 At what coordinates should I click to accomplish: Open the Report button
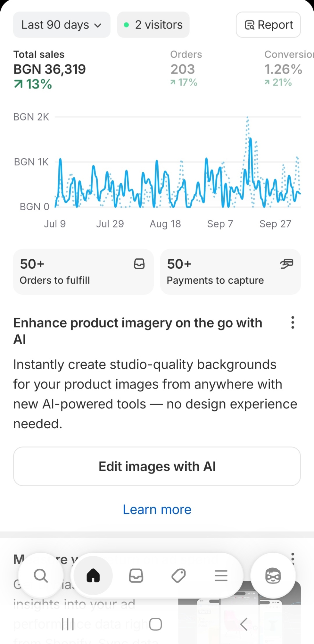[268, 25]
